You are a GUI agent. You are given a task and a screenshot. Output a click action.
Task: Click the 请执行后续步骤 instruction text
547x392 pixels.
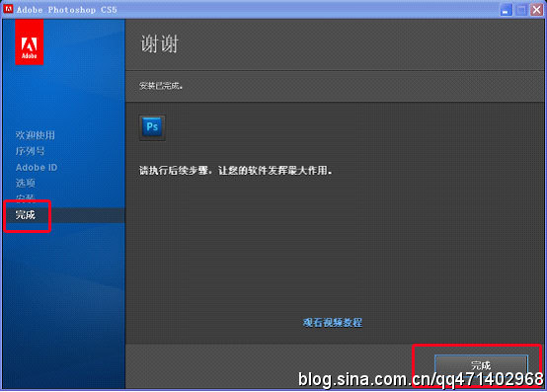[235, 171]
